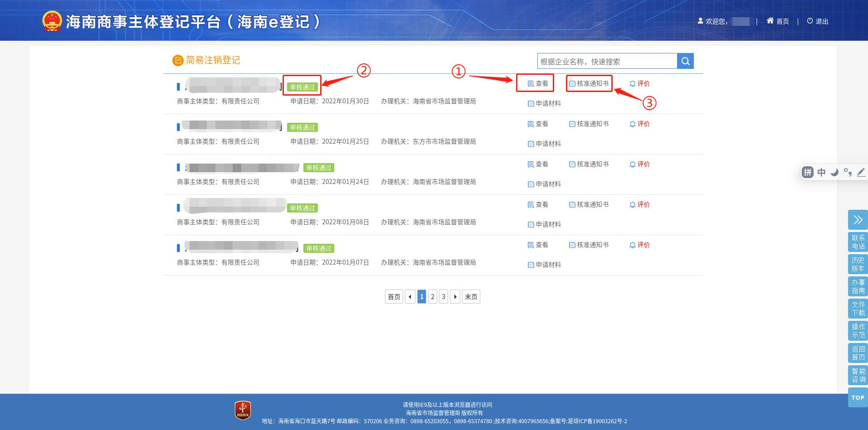This screenshot has width=868, height=430.
Task: Open 申请材料 for the third record
Action: point(544,184)
